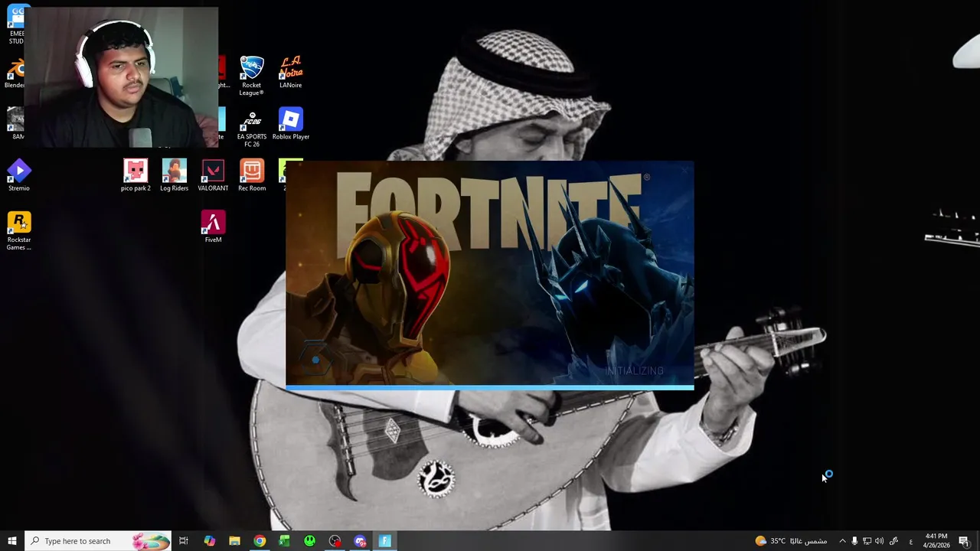980x551 pixels.
Task: Open Discord from the taskbar
Action: coord(360,541)
